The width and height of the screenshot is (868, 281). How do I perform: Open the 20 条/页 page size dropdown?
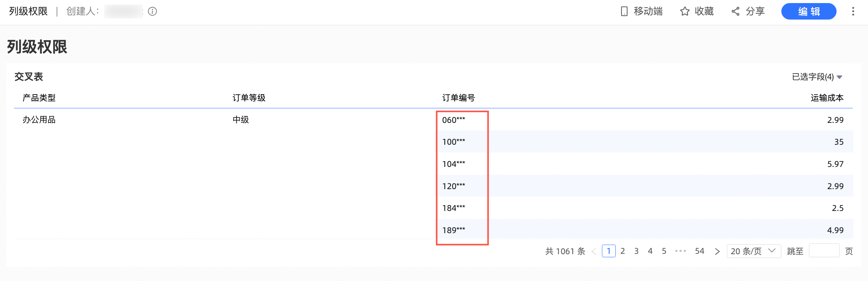point(753,251)
